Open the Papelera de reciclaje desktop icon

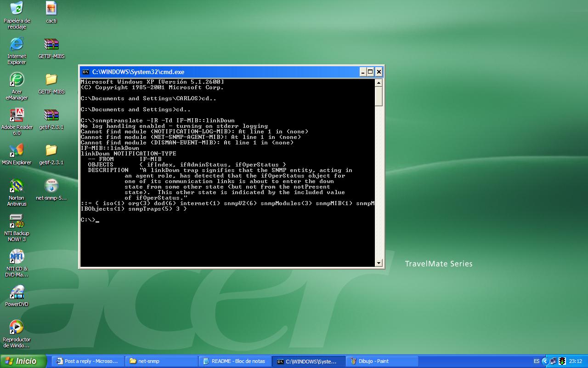tap(17, 15)
